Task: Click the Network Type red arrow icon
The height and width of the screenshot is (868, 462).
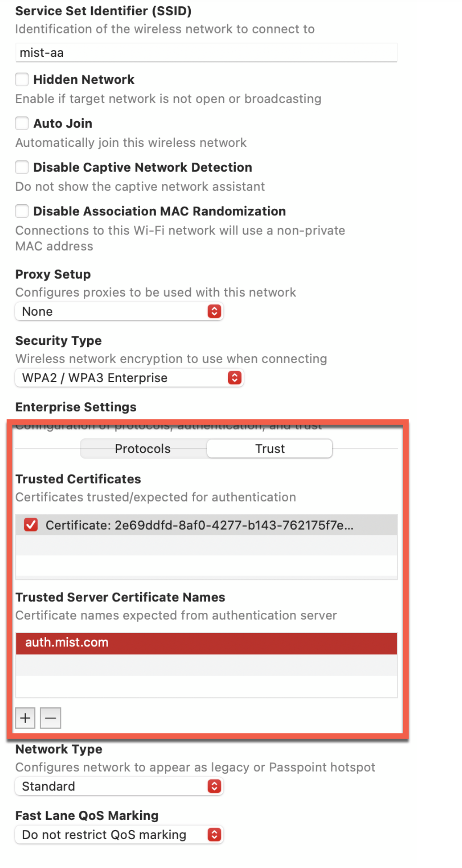Action: (x=214, y=786)
